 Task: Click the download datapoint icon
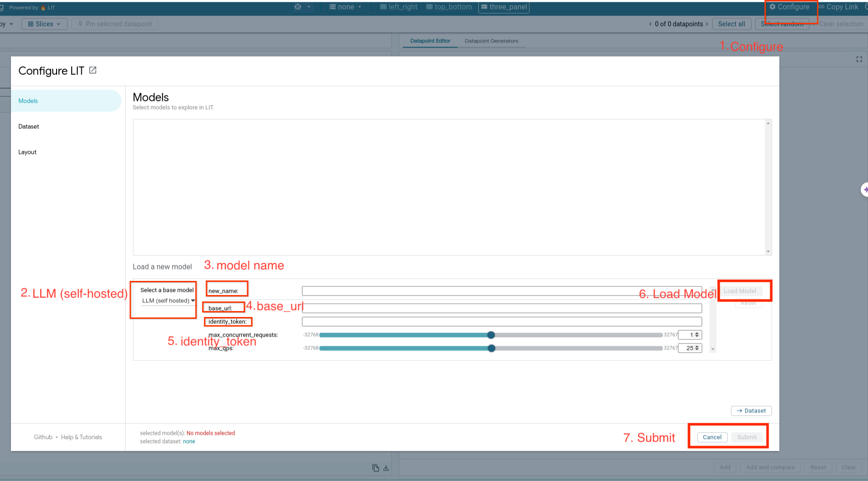point(386,468)
